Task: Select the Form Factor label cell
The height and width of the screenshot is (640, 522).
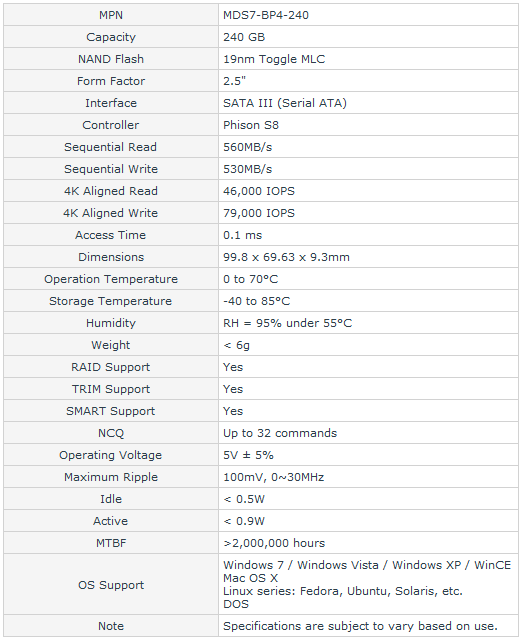Action: 111,81
